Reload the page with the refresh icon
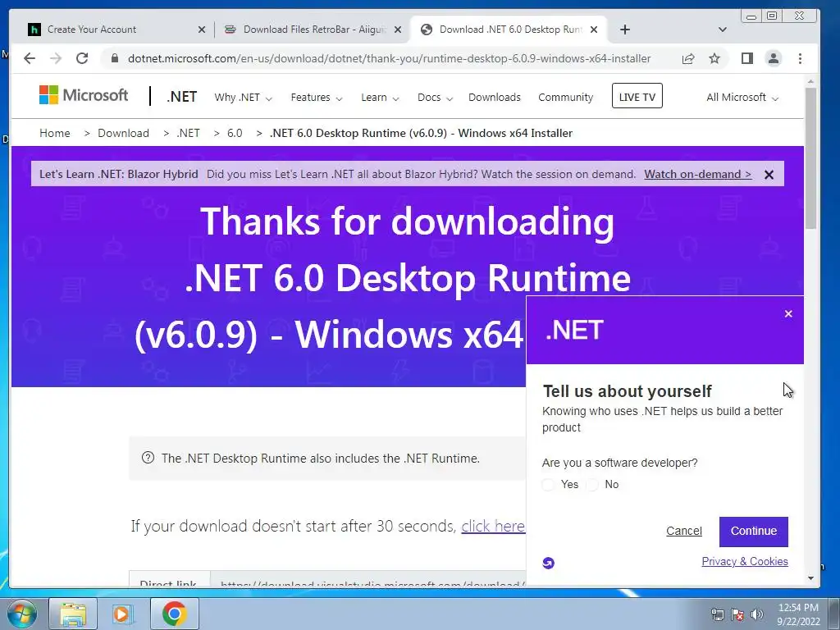The image size is (840, 630). click(82, 58)
